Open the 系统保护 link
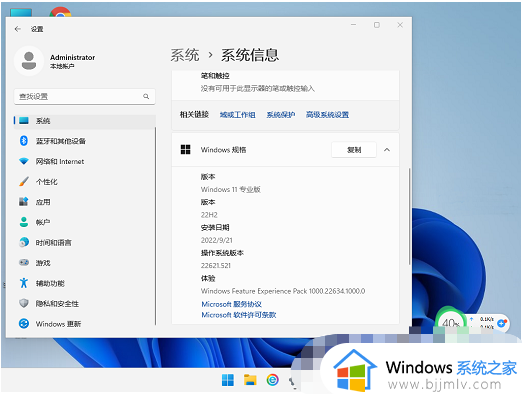The width and height of the screenshot is (522, 398). tap(281, 115)
